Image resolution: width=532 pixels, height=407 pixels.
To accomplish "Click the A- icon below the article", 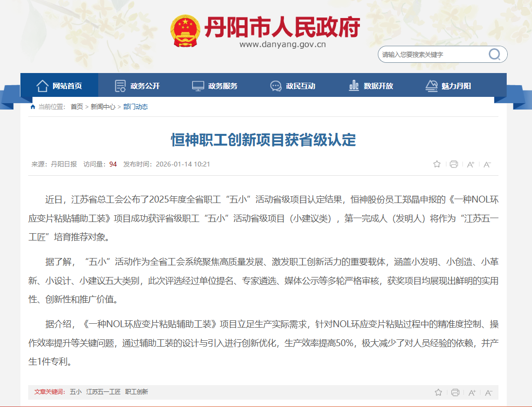I will 489,393.
